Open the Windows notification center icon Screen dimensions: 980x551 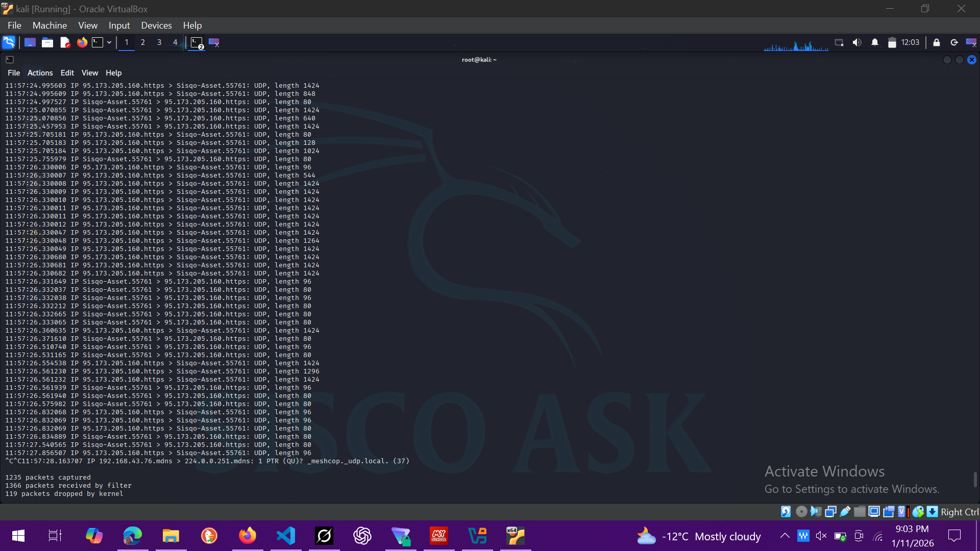954,536
